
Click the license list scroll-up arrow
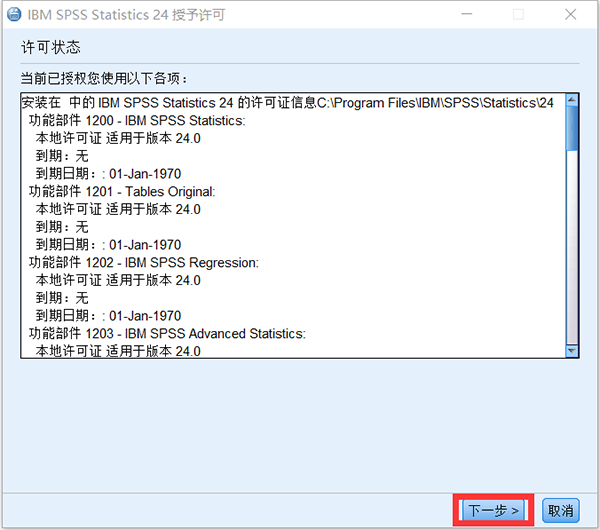[x=572, y=100]
